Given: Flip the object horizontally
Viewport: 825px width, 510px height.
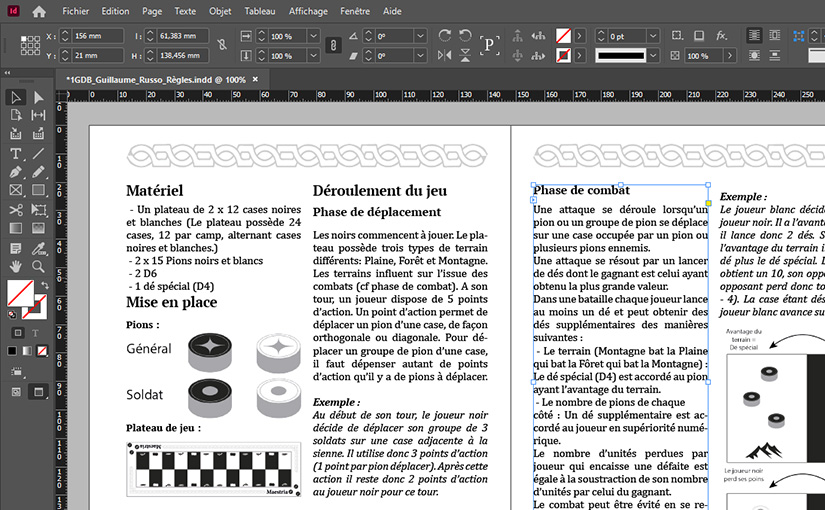Looking at the screenshot, I should coord(445,55).
